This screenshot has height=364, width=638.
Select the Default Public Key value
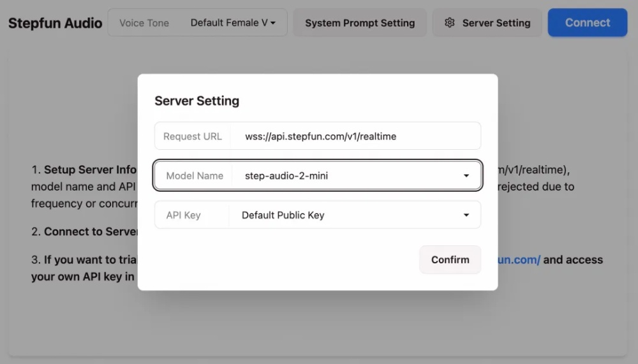tap(283, 215)
